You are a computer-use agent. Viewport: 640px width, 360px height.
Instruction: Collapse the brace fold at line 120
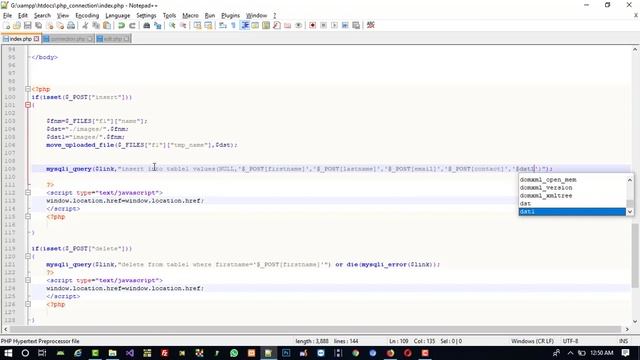coord(28,256)
